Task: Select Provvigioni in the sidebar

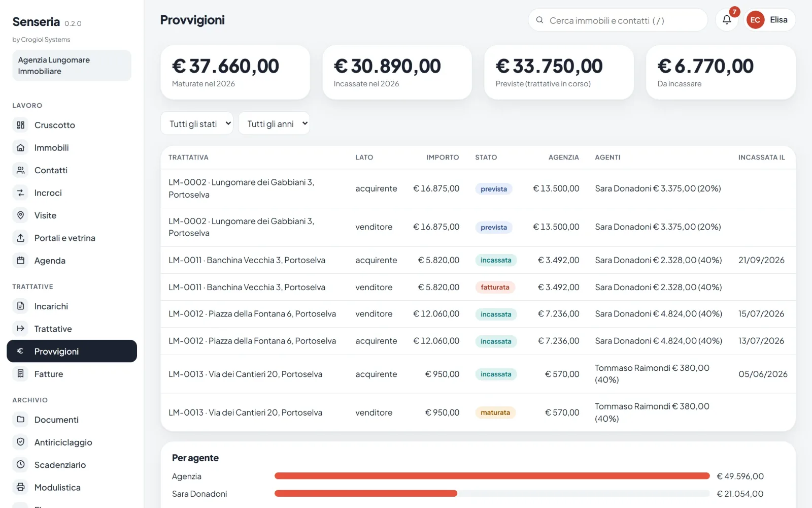Action: (72, 351)
